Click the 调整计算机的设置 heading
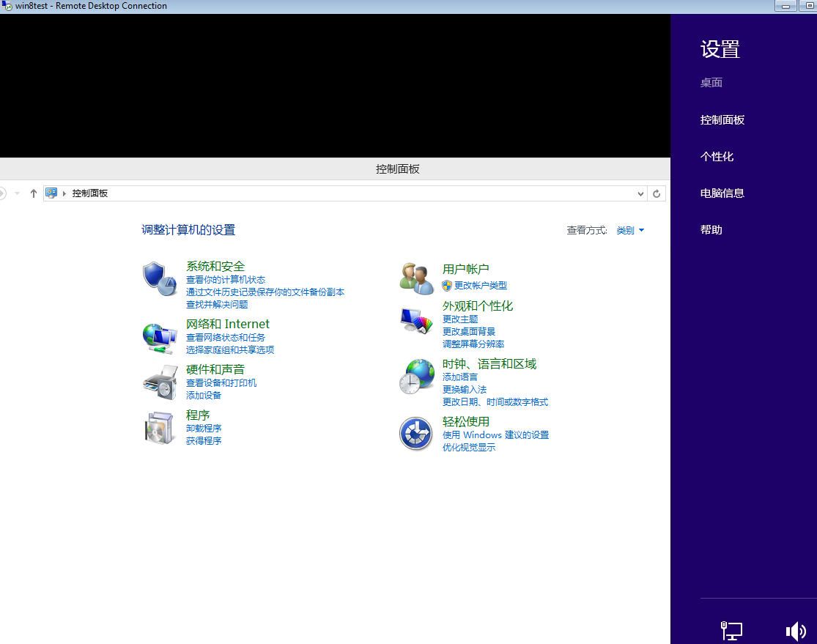Image resolution: width=817 pixels, height=644 pixels. pos(188,230)
